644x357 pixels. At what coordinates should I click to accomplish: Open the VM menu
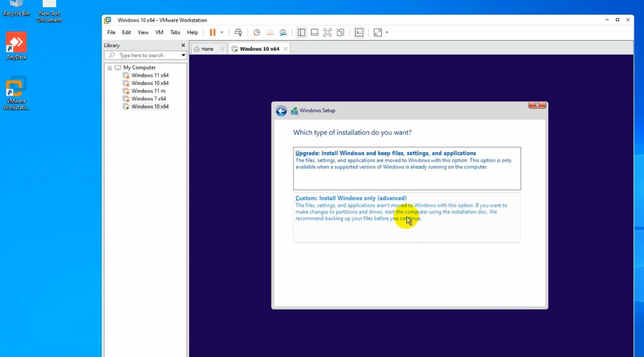coord(159,32)
